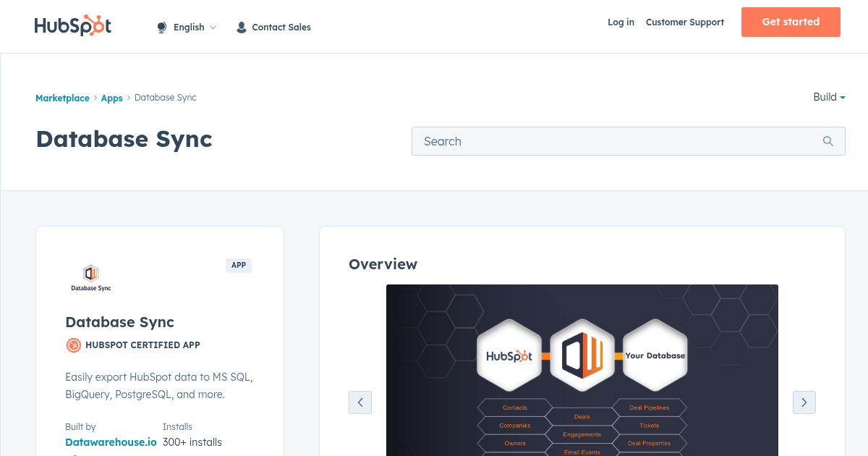Image resolution: width=868 pixels, height=456 pixels.
Task: Open the Log in page
Action: 621,22
